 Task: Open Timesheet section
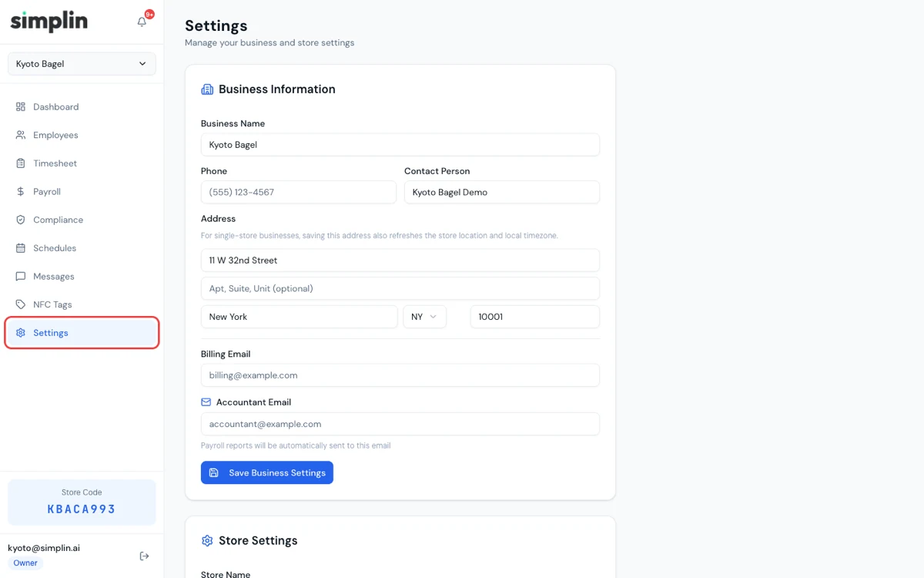pyautogui.click(x=82, y=163)
